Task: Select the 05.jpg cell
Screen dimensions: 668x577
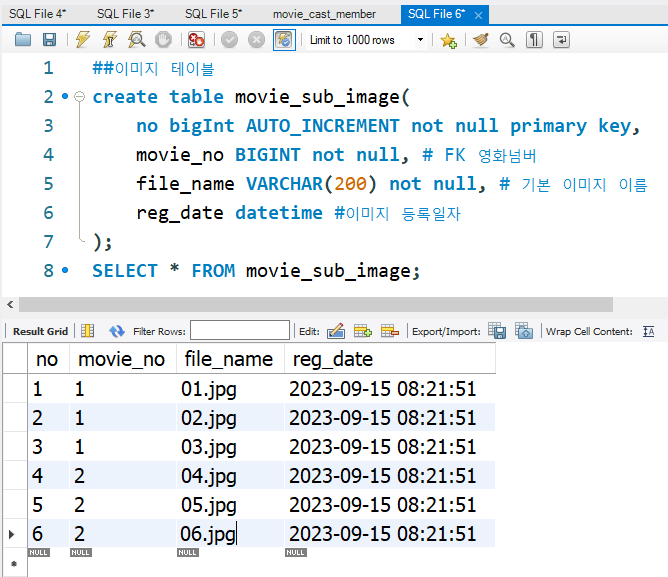Action: 230,505
